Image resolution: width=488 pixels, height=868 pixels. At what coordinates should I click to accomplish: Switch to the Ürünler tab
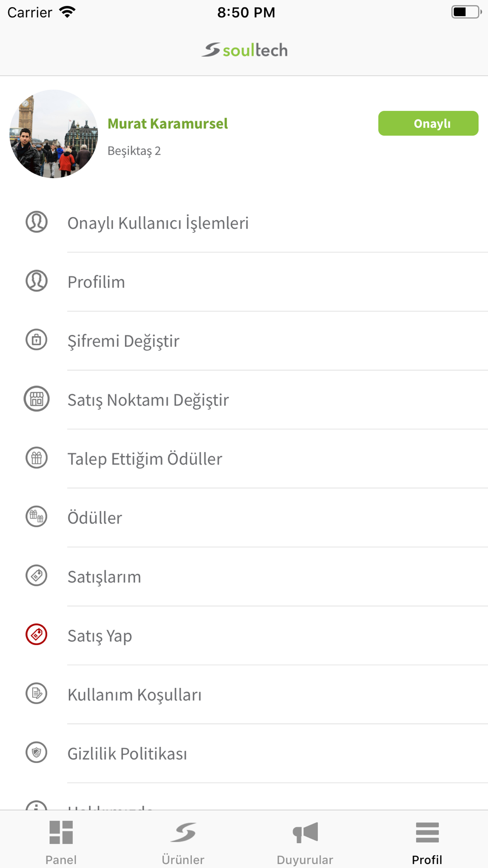tap(183, 842)
